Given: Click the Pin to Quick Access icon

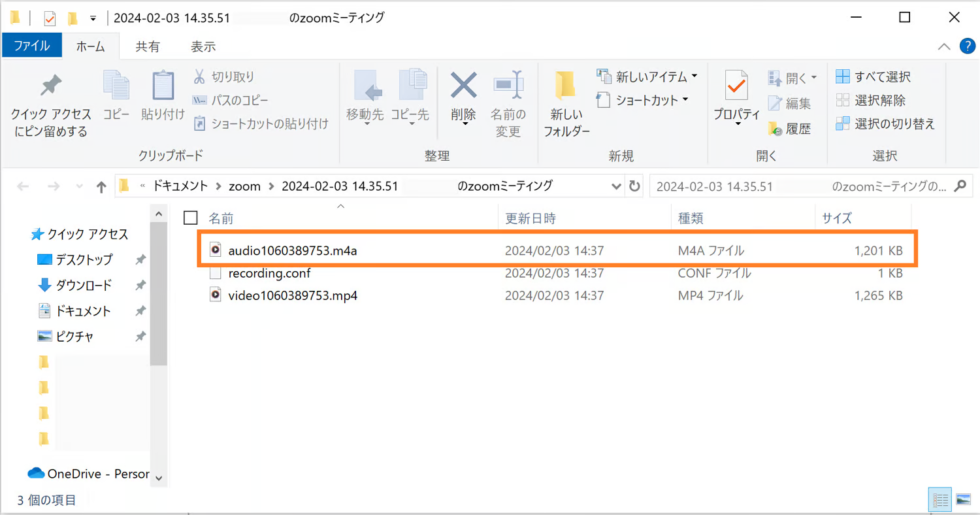Looking at the screenshot, I should point(50,86).
